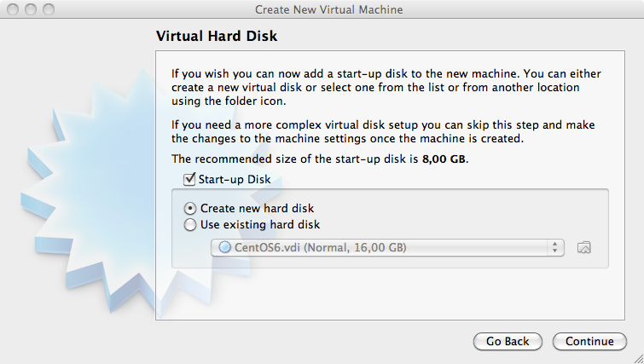Click the window resize grip corner
The width and height of the screenshot is (644, 364).
click(638, 358)
